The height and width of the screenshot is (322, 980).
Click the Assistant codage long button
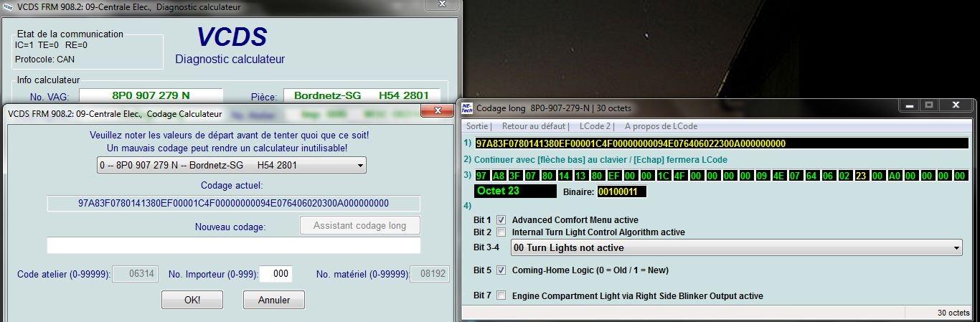click(359, 225)
